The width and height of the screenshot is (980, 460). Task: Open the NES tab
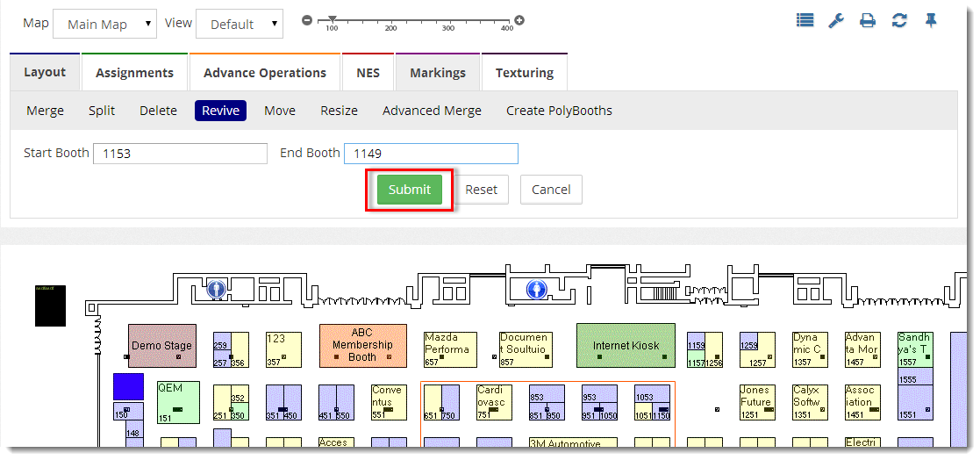[x=368, y=73]
